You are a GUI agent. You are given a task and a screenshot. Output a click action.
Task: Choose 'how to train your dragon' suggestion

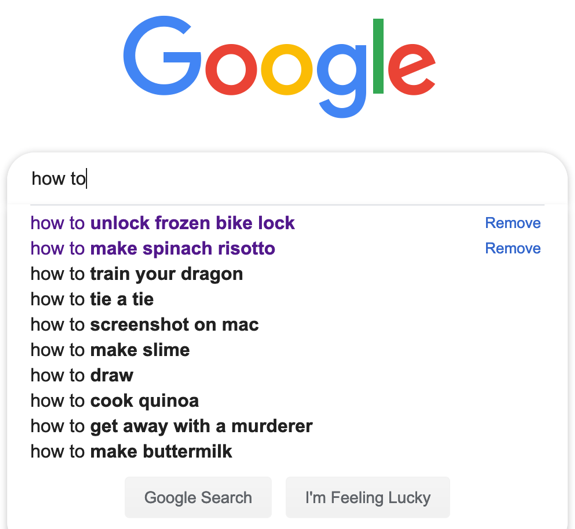(137, 274)
